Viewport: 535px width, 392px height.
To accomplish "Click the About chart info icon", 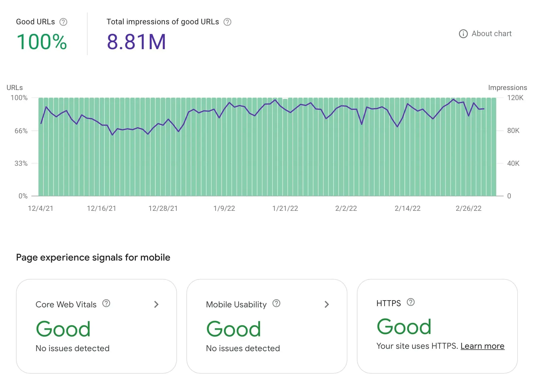I will click(x=463, y=34).
